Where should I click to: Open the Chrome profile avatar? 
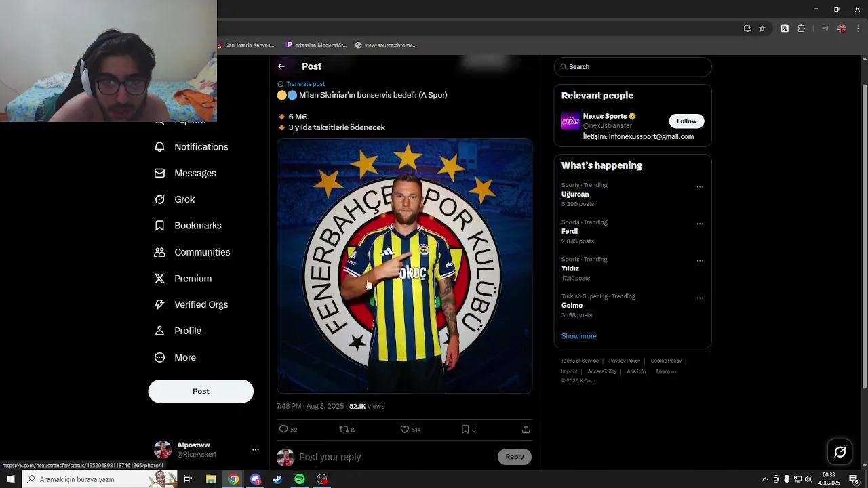[x=842, y=28]
